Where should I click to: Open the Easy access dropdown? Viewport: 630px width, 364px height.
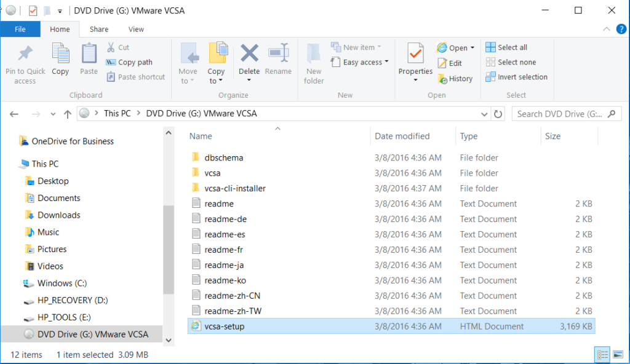pos(359,62)
